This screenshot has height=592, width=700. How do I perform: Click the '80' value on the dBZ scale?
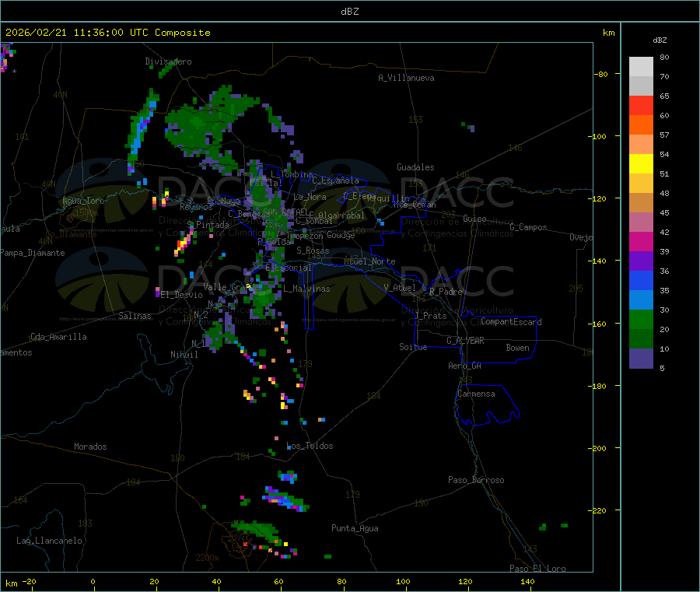[664, 57]
